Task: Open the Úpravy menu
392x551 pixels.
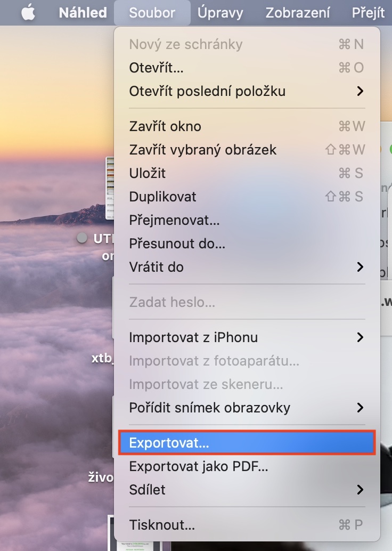Action: pos(220,13)
